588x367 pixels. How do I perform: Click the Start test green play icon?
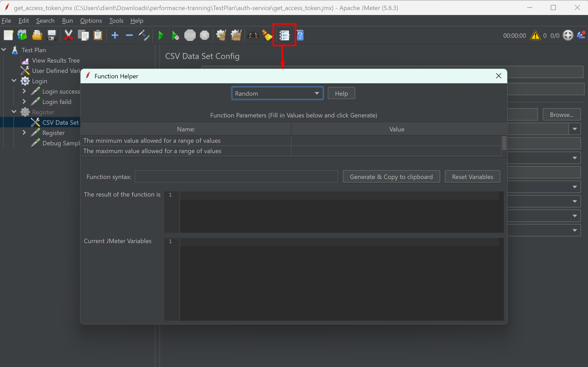pos(161,35)
